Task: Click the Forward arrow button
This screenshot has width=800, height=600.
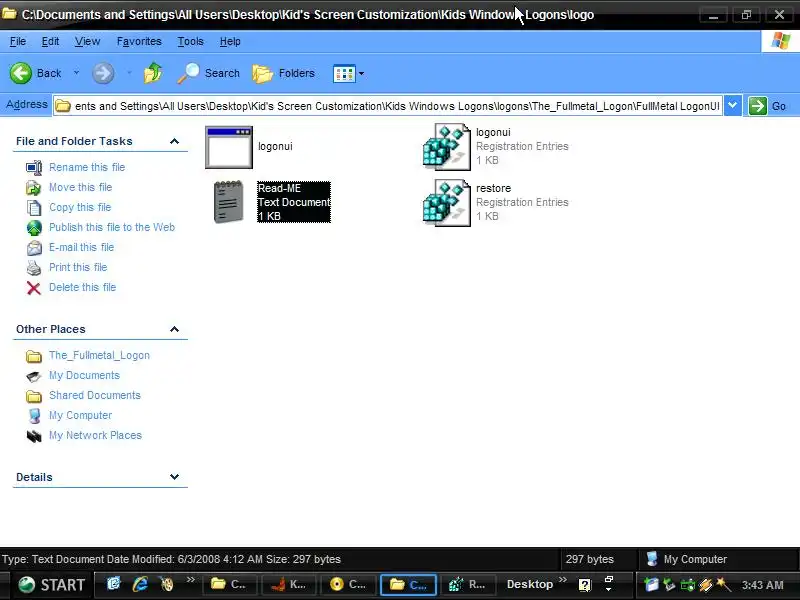Action: (x=103, y=73)
